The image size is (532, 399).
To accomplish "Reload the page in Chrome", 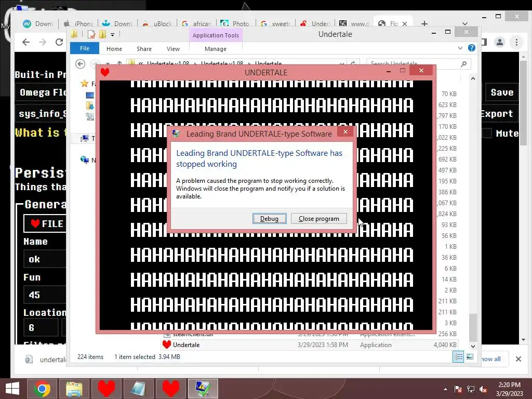I will tap(59, 42).
